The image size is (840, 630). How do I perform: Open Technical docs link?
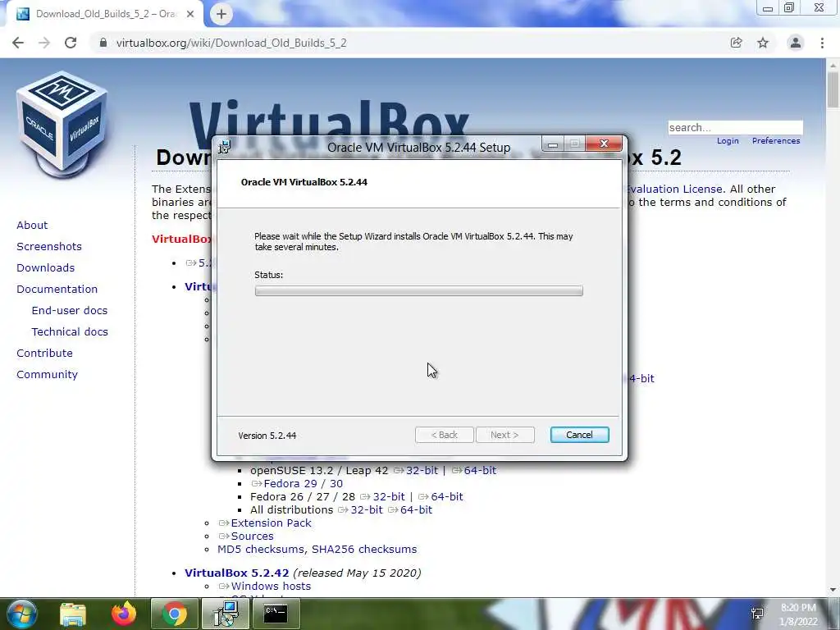click(x=70, y=332)
